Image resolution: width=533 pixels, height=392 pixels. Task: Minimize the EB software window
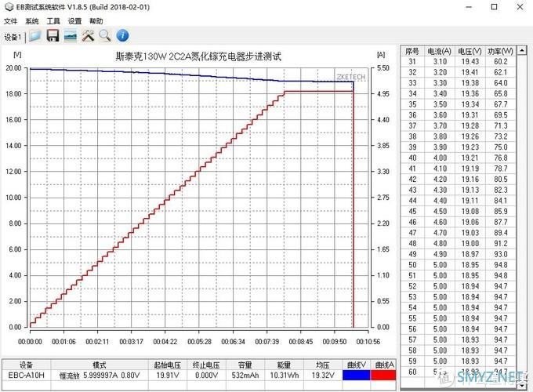(469, 7)
